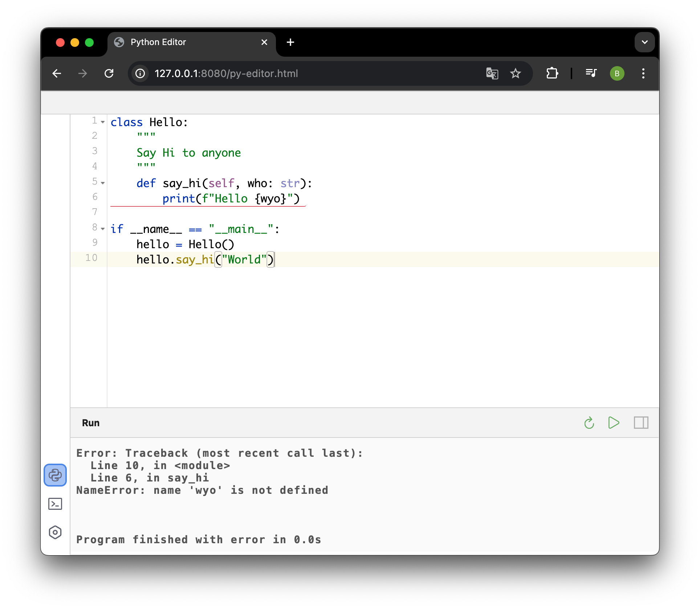Select the Python mode sidebar icon

point(55,475)
